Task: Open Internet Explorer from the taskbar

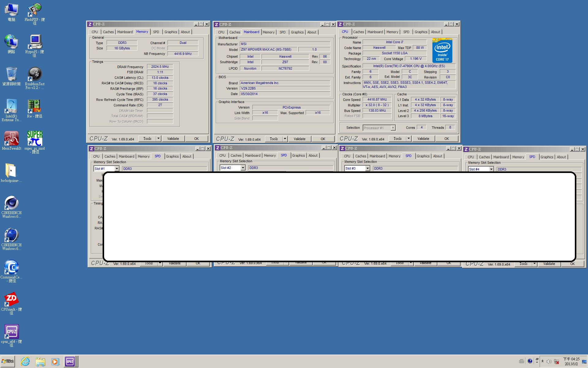Action: [26, 362]
